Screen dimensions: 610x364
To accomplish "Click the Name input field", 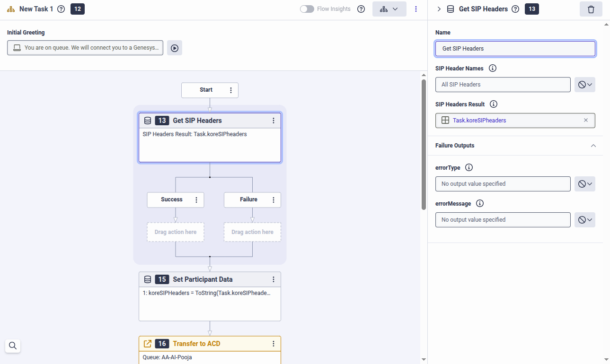I will pos(515,49).
